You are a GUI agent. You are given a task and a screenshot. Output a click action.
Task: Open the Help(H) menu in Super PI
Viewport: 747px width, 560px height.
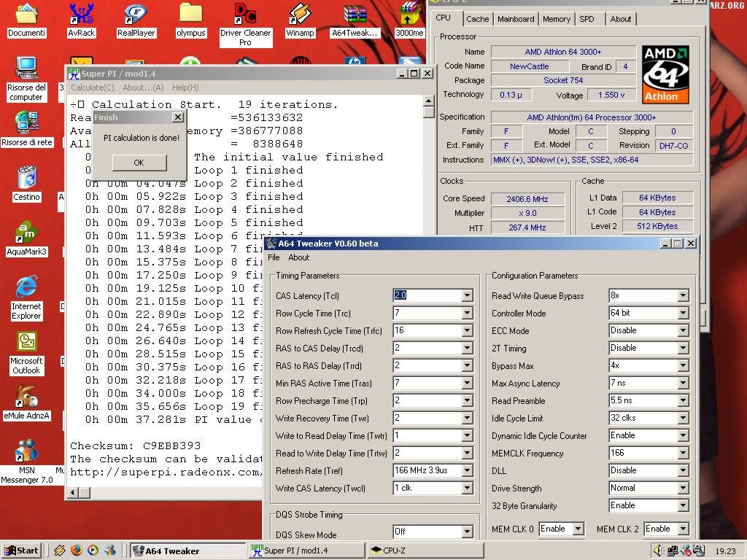coord(185,87)
